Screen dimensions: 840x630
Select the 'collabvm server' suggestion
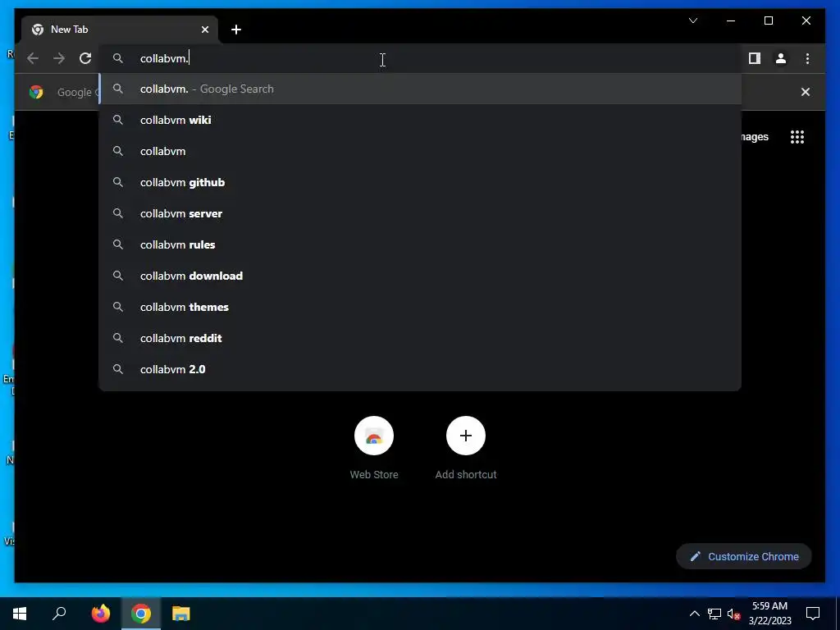pyautogui.click(x=421, y=213)
